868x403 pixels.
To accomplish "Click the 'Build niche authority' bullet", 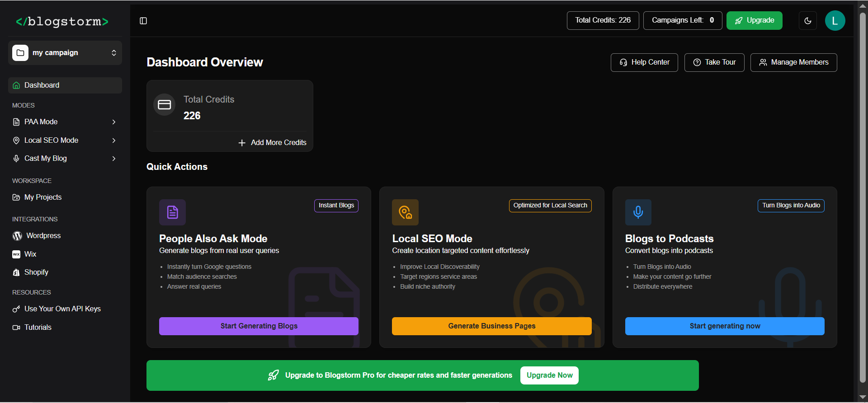I will [428, 287].
